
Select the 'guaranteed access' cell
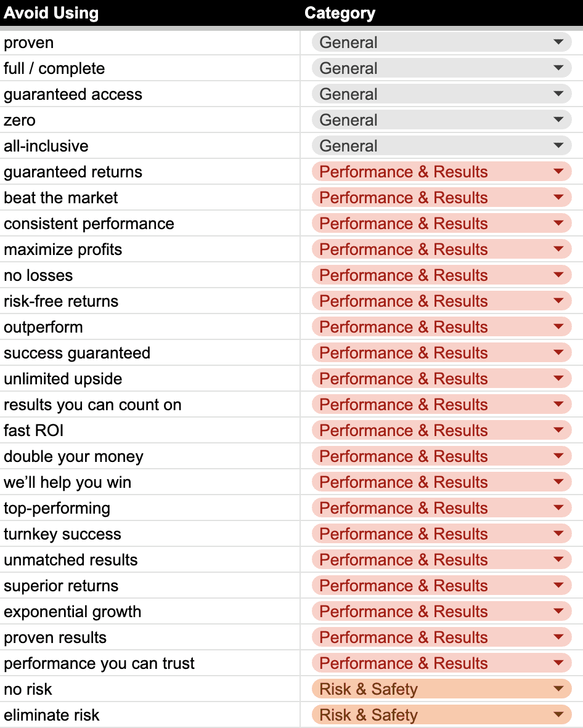(150, 94)
